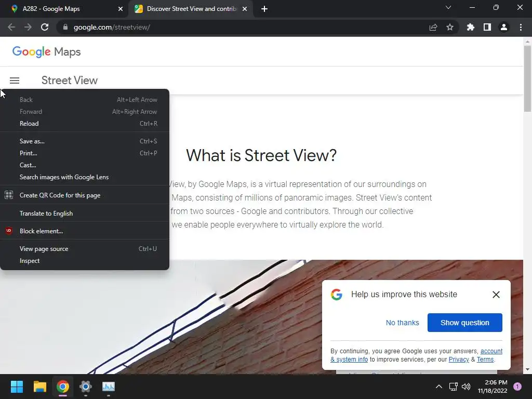Open File Explorer from taskbar
The width and height of the screenshot is (532, 399).
39,387
